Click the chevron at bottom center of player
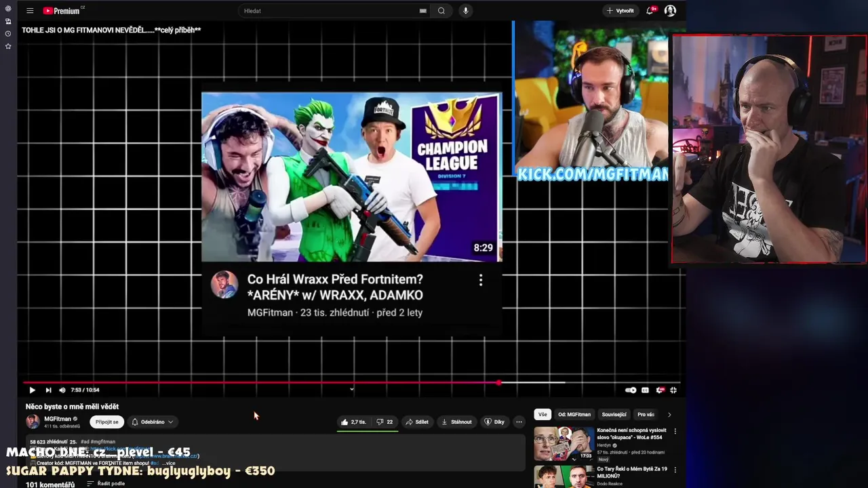868x488 pixels. pyautogui.click(x=351, y=389)
